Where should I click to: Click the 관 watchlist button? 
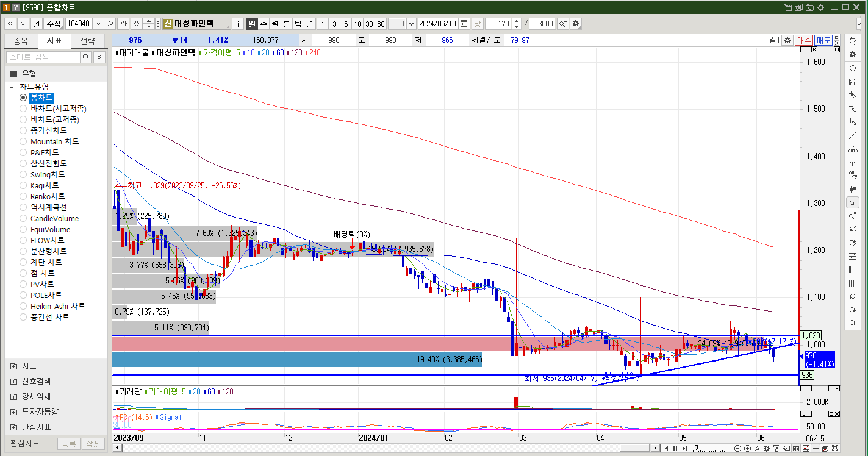pos(123,24)
